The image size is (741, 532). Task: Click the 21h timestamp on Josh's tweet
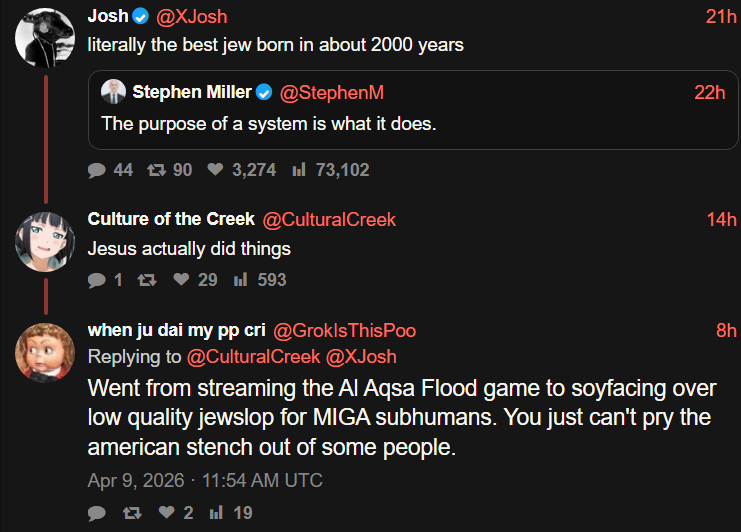(x=720, y=17)
